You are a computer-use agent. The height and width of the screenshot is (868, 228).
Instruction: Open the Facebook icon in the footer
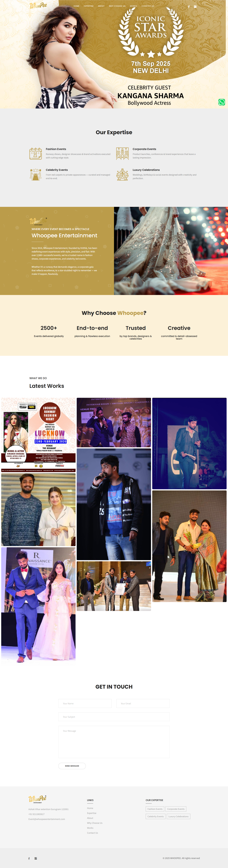tap(29, 858)
